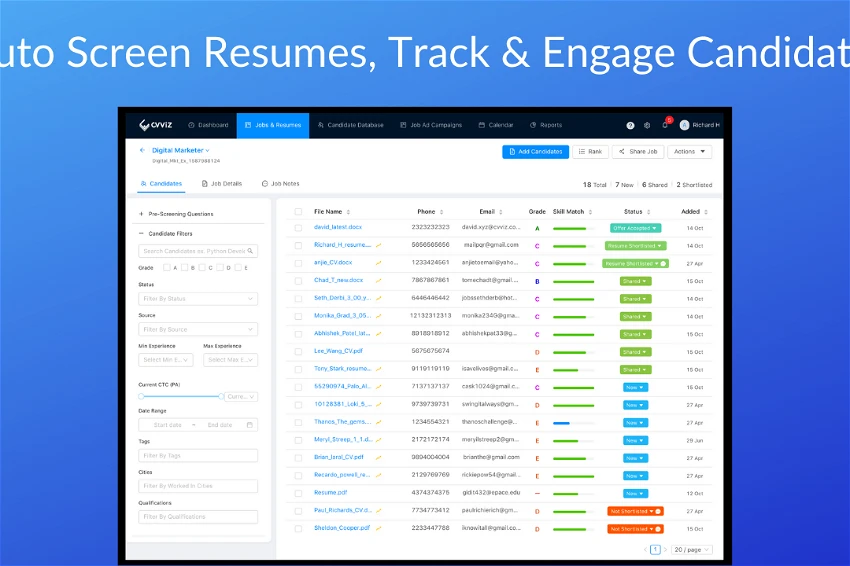Sort by Added column arrows
The width and height of the screenshot is (850, 566).
coord(706,212)
